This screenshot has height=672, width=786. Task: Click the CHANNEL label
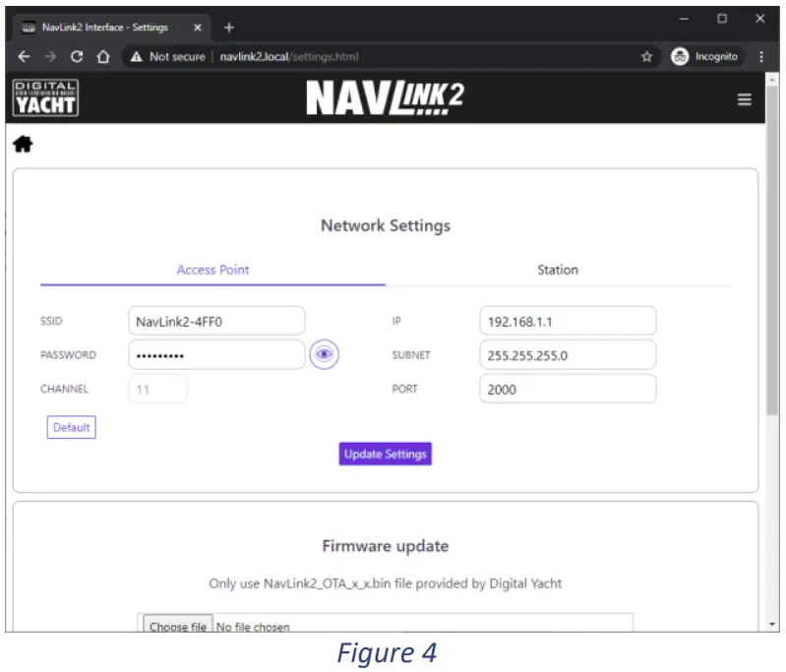(64, 390)
